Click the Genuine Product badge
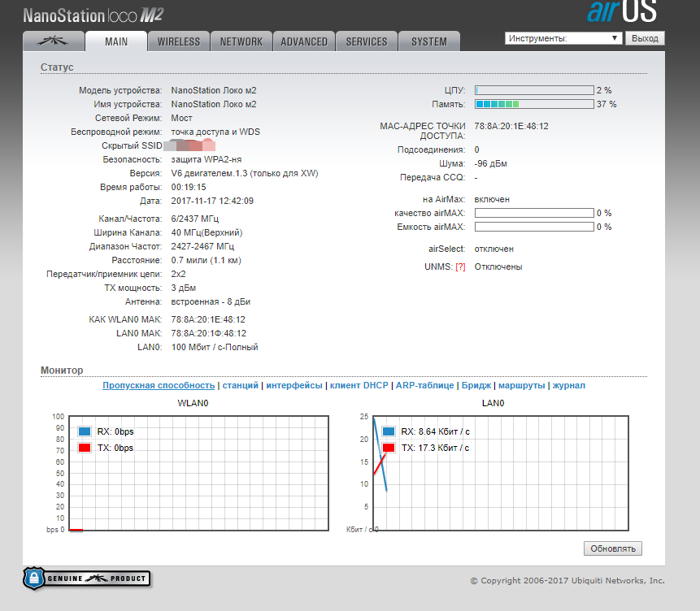The image size is (700, 611). [87, 578]
